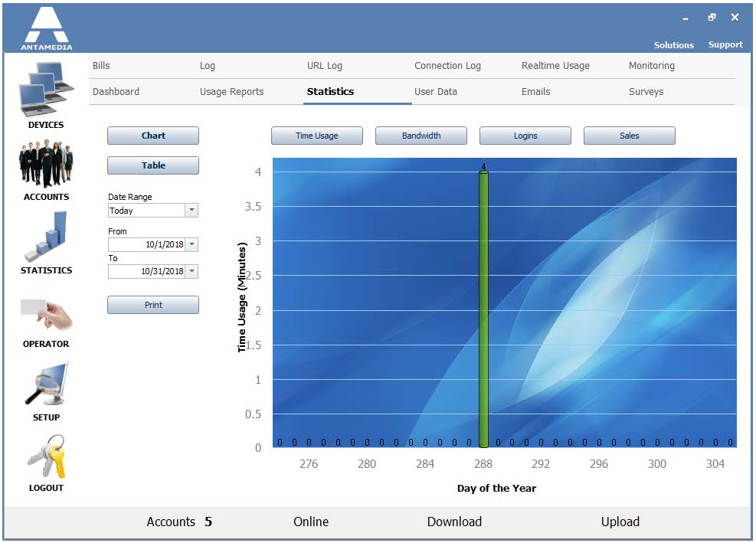Restore down the window
Image resolution: width=756 pixels, height=543 pixels.
[712, 18]
